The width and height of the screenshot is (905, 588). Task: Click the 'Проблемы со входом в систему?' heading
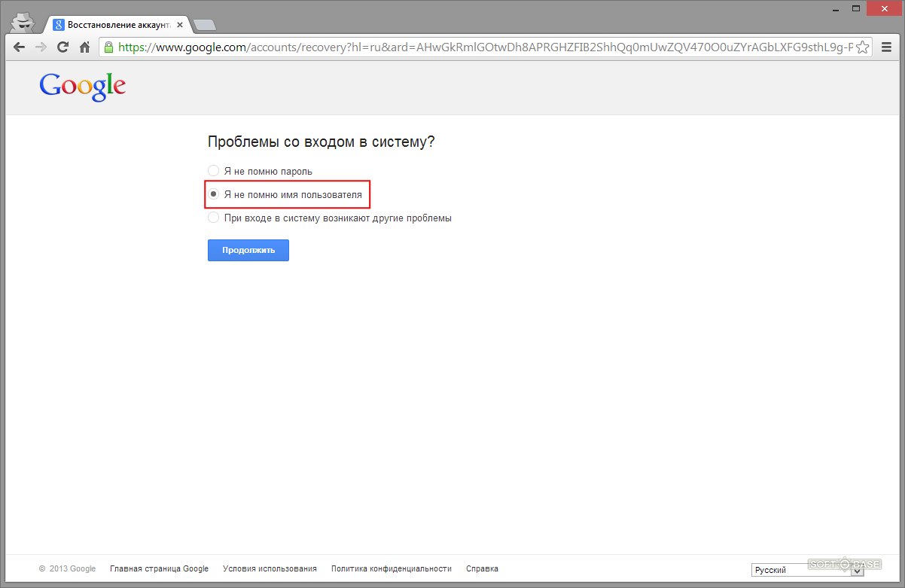(x=321, y=142)
